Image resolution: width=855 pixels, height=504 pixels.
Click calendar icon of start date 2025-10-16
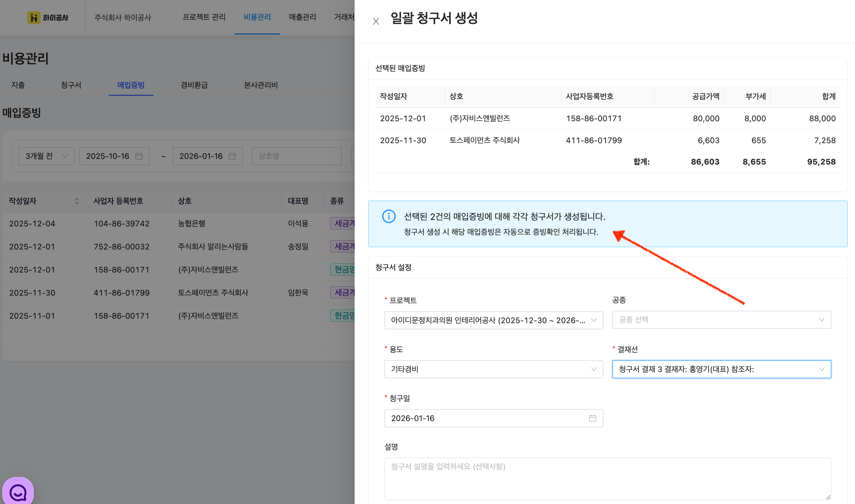click(x=139, y=156)
